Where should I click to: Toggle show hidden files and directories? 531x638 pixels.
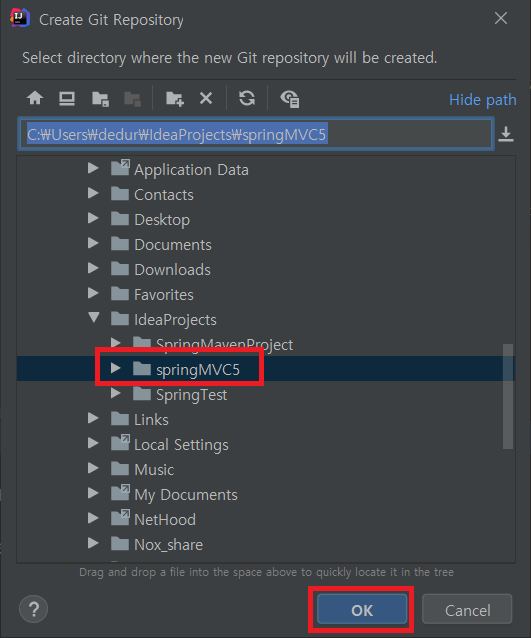point(290,99)
